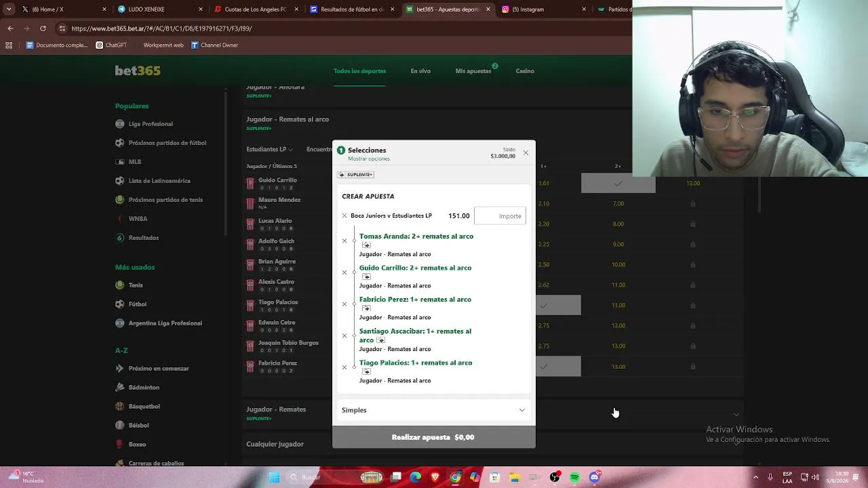Viewport: 868px width, 488px height.
Task: Click Argentina Liga Profesional icon in sidebar
Action: tap(120, 323)
